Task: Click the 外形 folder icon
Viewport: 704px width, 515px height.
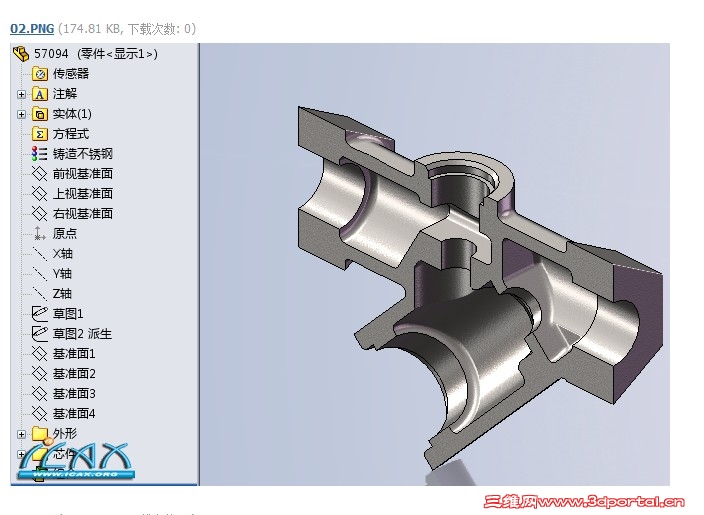Action: (40, 434)
